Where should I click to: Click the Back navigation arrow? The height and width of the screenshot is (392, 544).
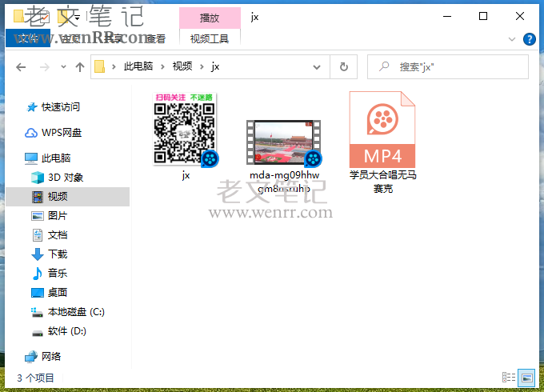(x=21, y=67)
